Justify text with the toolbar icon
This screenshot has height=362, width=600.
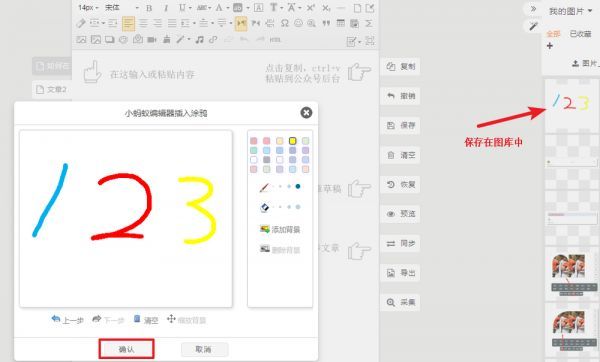tap(172, 23)
